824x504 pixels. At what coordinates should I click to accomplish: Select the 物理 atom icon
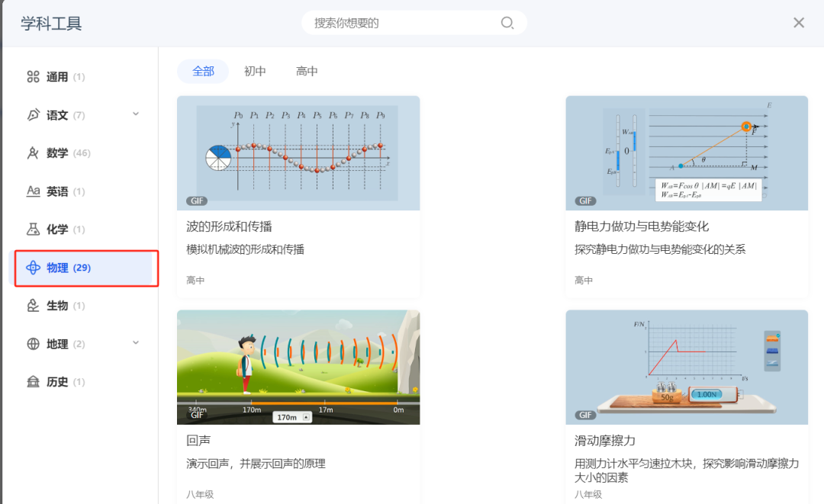click(x=32, y=268)
